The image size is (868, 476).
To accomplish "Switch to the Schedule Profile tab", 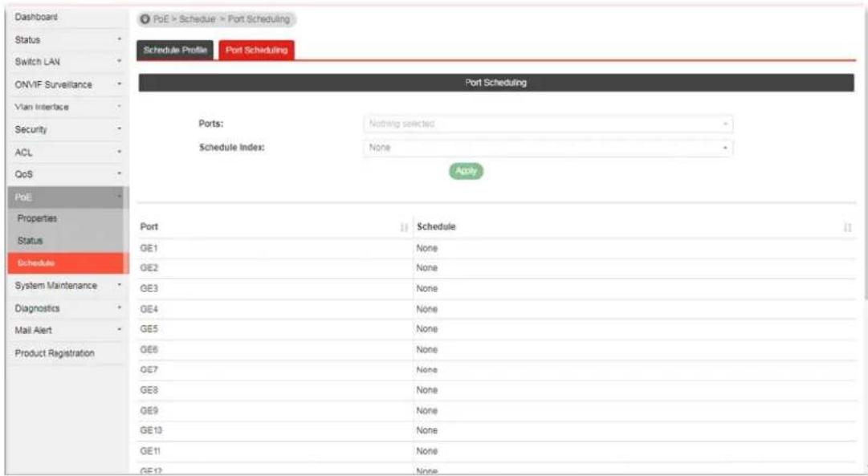I will (175, 50).
